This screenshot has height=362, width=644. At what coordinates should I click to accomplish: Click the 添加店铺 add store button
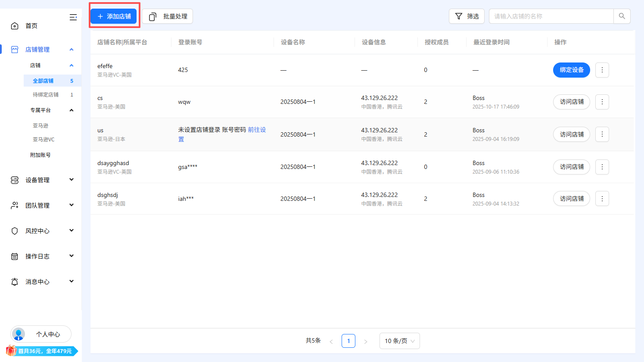(x=113, y=16)
